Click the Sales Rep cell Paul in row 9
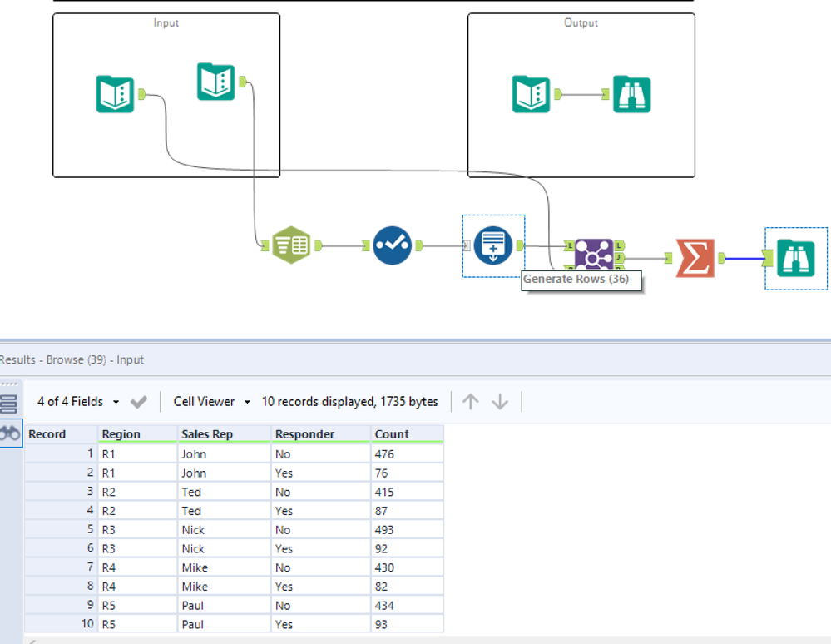Viewport: 831px width, 644px height. tap(225, 605)
